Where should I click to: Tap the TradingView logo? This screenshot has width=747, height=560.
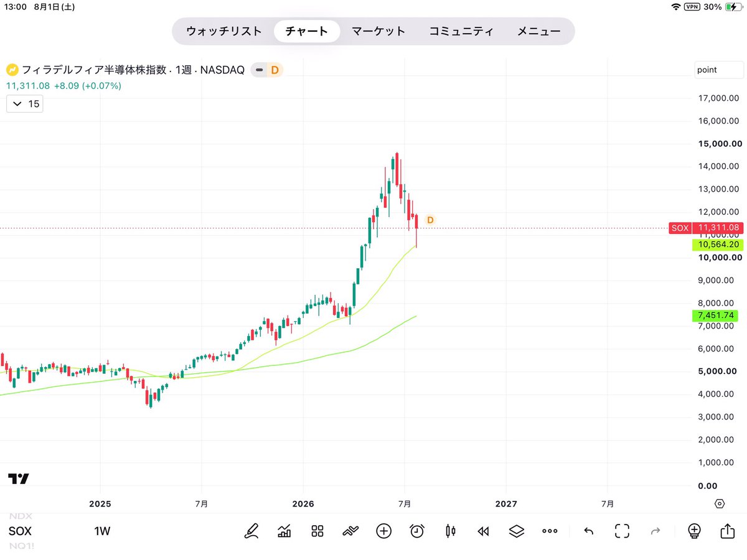point(19,478)
